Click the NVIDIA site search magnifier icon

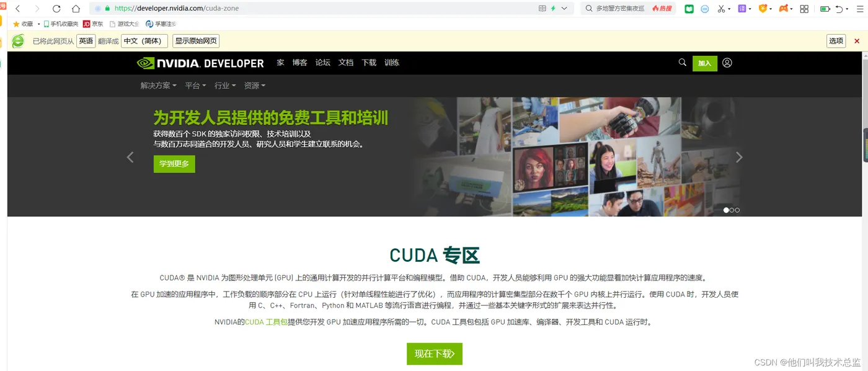[683, 63]
